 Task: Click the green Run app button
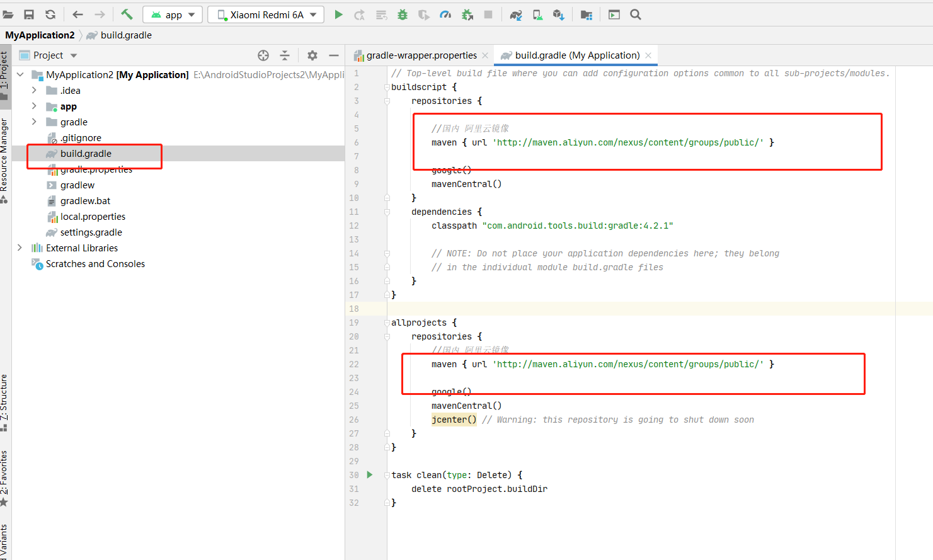(x=338, y=14)
